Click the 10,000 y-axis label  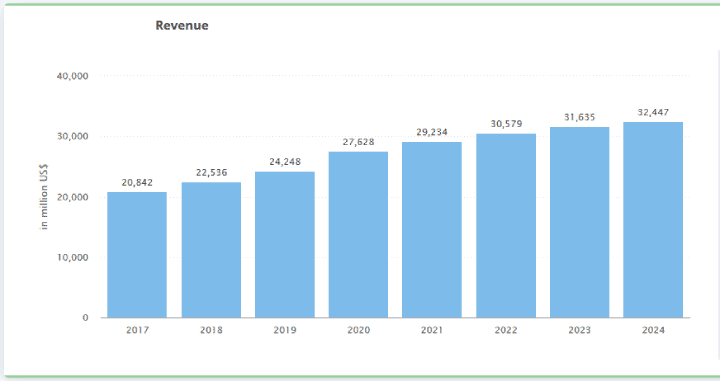tap(72, 258)
